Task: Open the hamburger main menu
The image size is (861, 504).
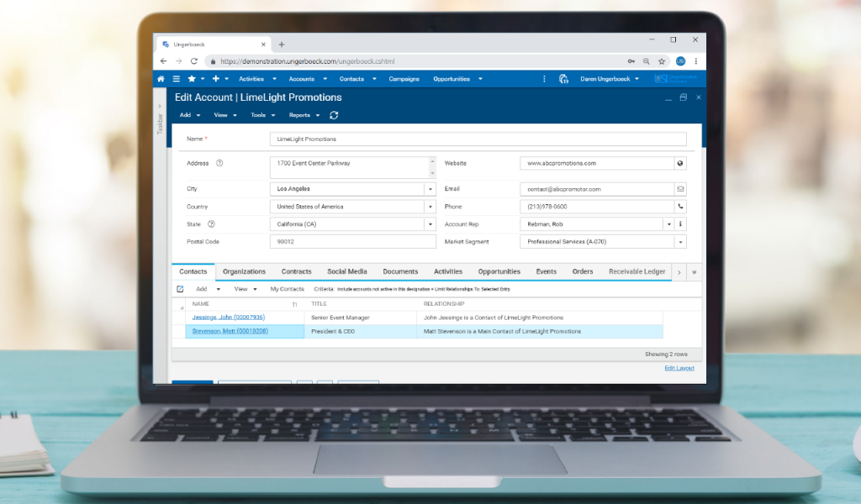Action: tap(176, 79)
